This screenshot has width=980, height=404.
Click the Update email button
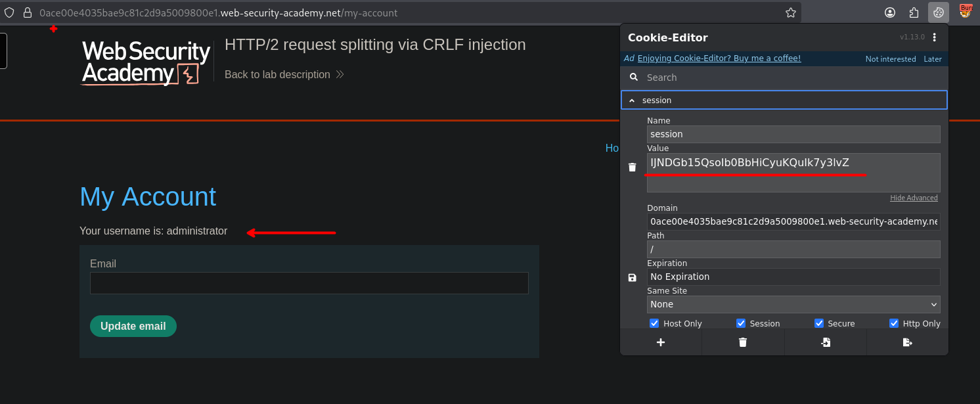133,326
